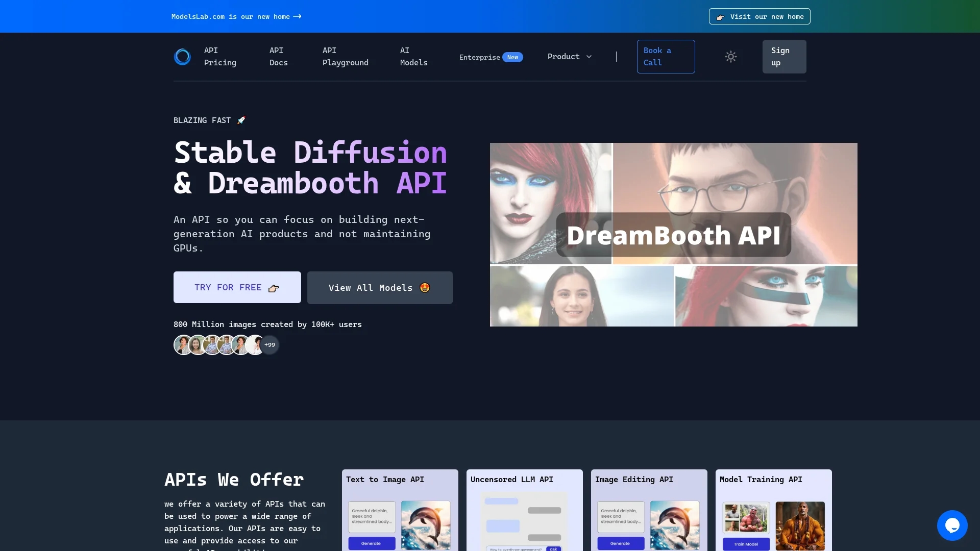The width and height of the screenshot is (980, 551).
Task: Open the Uncensored LLM API card
Action: pos(525,510)
